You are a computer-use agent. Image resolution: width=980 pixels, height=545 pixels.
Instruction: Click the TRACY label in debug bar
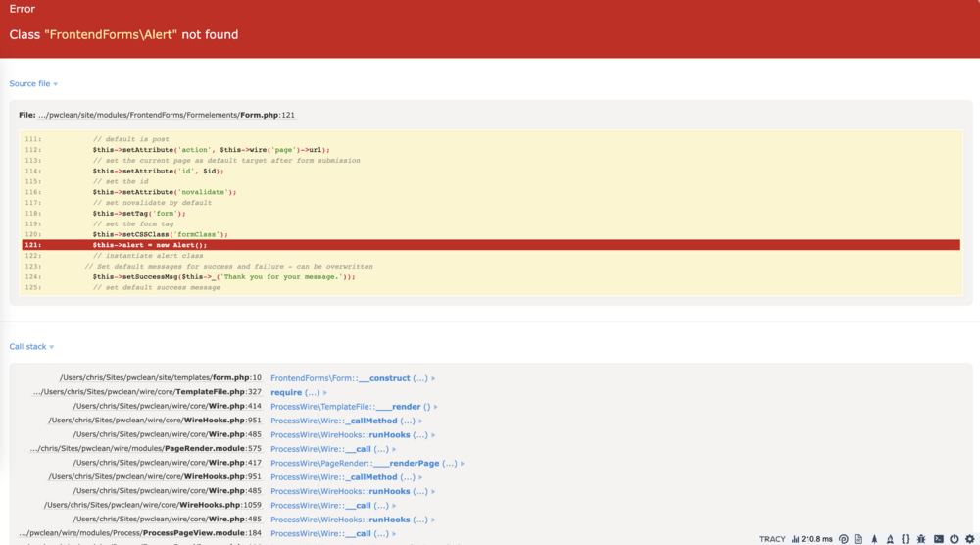pyautogui.click(x=772, y=539)
